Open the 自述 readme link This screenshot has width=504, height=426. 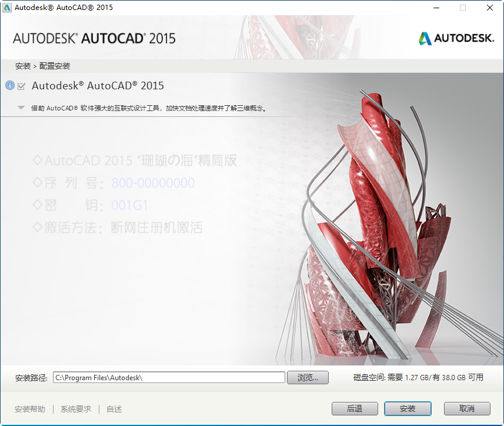tap(114, 409)
